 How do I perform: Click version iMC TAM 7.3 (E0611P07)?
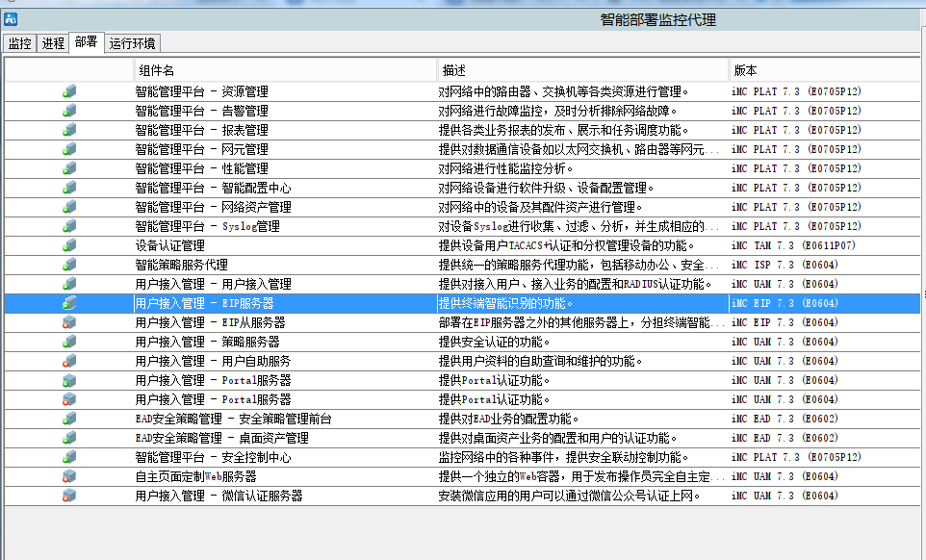coord(793,245)
